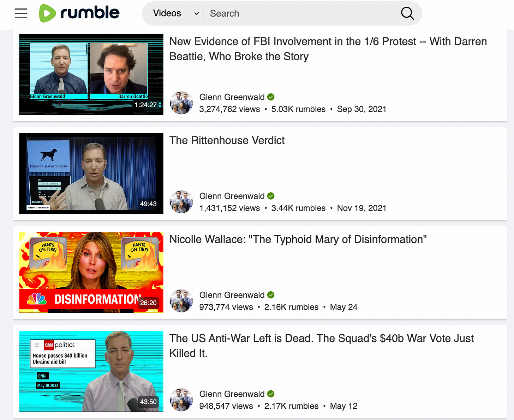Click the title "The Rittenhouse Verdict"
This screenshot has height=420, width=514.
pyautogui.click(x=227, y=140)
